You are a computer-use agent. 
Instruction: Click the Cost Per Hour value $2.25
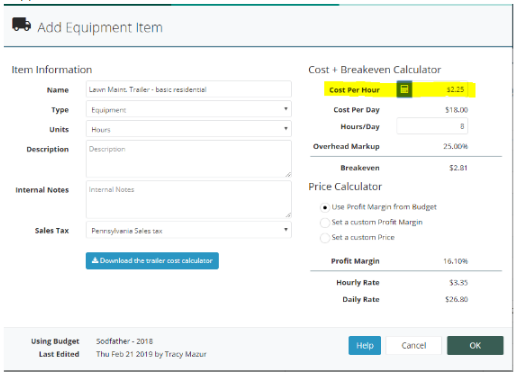coord(455,90)
